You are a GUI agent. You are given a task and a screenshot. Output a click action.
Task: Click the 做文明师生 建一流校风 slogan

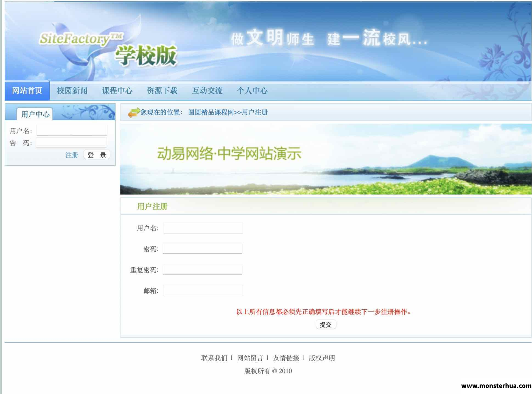click(x=329, y=38)
